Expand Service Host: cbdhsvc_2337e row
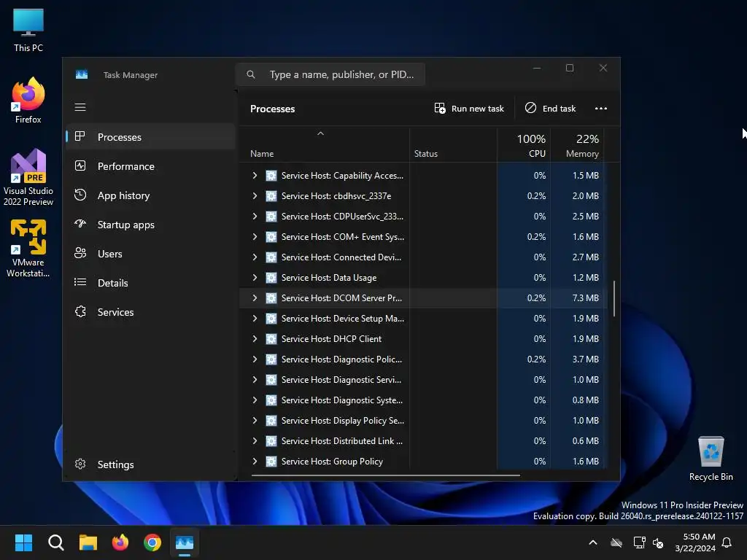This screenshot has width=747, height=560. point(255,196)
